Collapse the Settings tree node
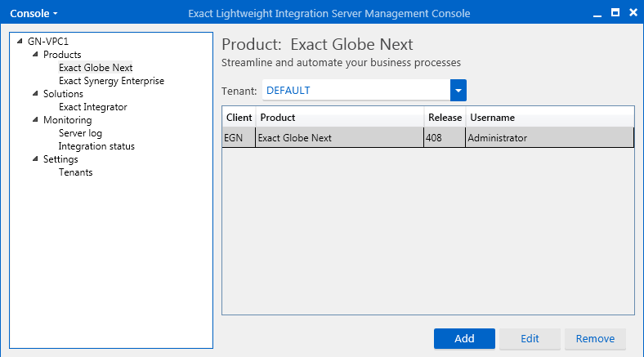 click(35, 159)
